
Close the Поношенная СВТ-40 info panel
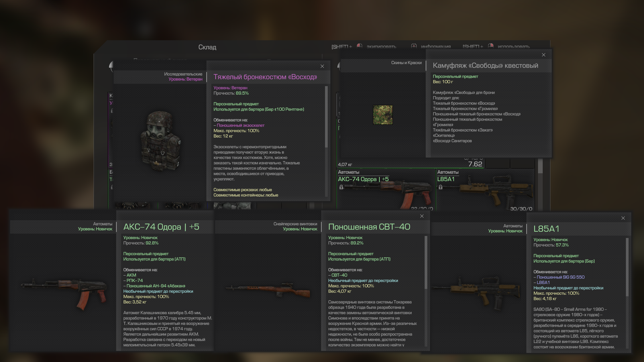click(422, 216)
